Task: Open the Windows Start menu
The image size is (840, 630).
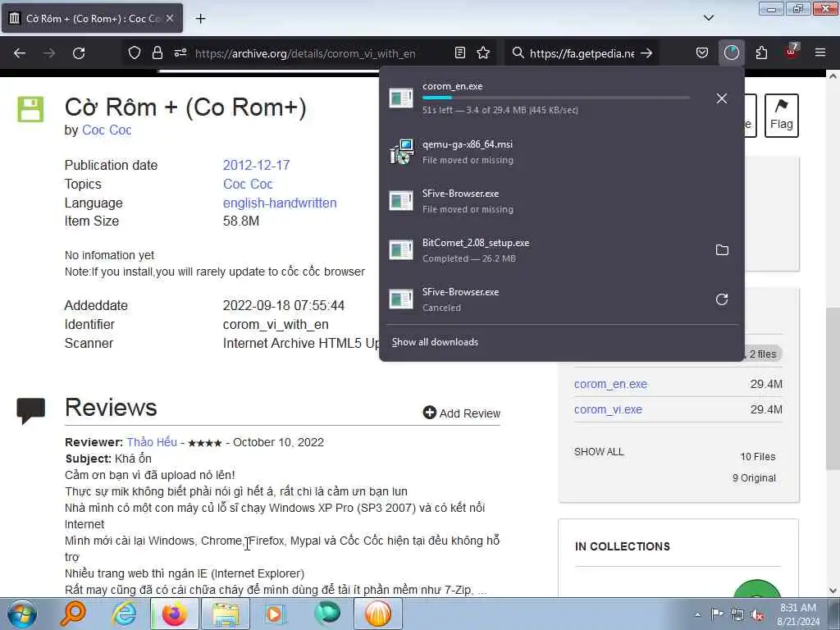Action: coord(22,614)
